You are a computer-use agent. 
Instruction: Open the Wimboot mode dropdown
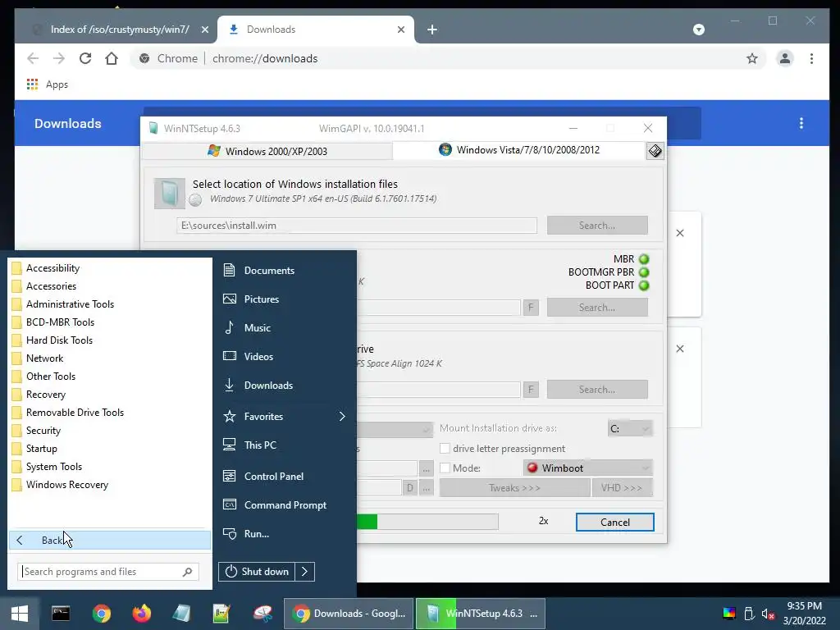[x=587, y=468]
